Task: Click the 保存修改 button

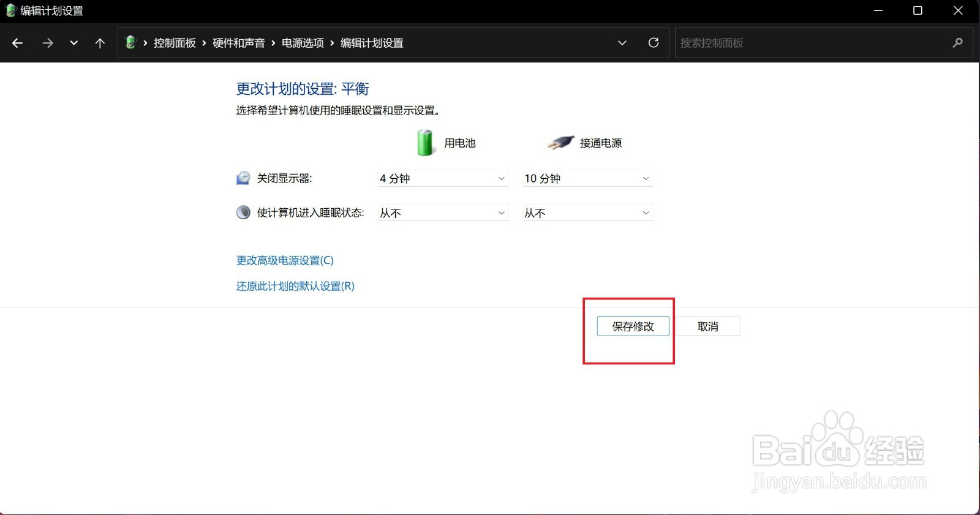Action: click(x=633, y=326)
